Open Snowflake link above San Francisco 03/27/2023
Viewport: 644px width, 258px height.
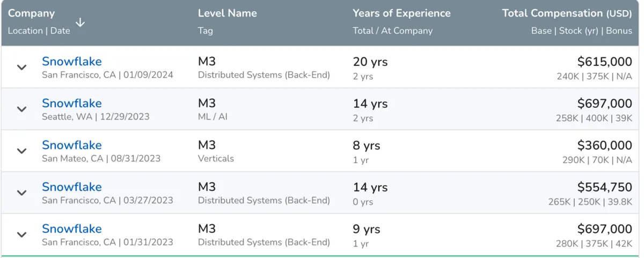pyautogui.click(x=71, y=187)
